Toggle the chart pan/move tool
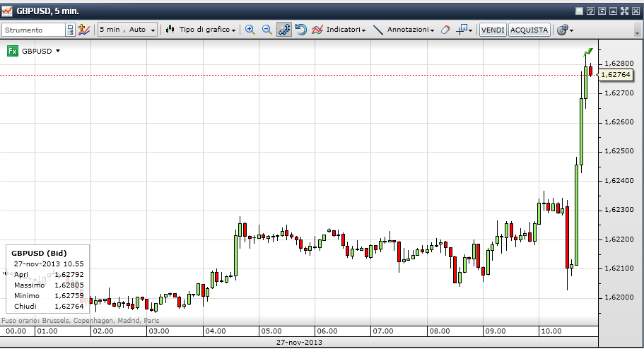This screenshot has width=644, height=349. tap(284, 30)
